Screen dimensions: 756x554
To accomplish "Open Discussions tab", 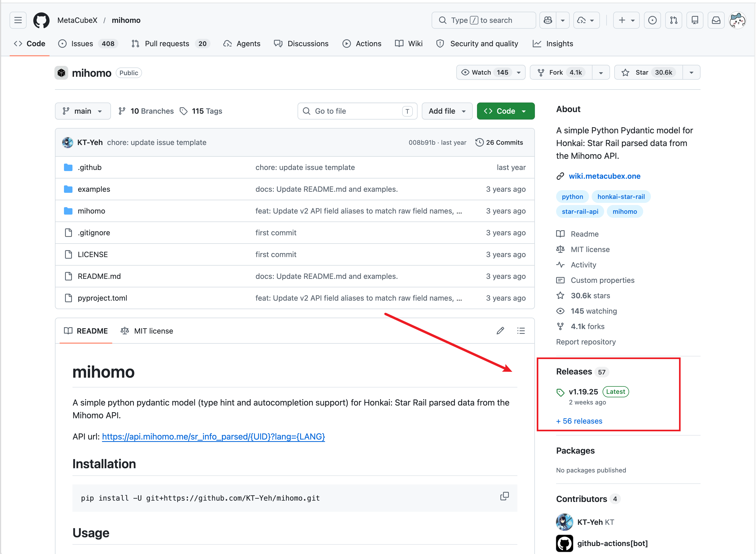I will click(x=301, y=44).
